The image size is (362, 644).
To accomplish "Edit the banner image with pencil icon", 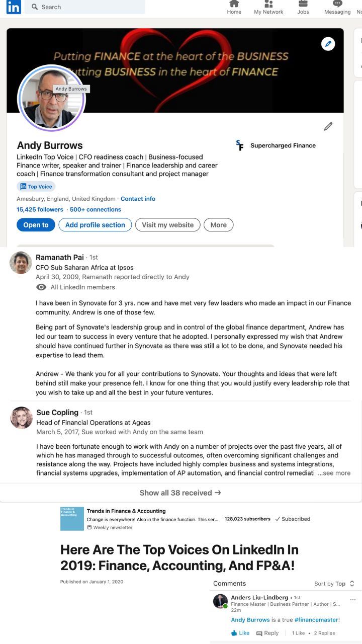I will click(328, 44).
